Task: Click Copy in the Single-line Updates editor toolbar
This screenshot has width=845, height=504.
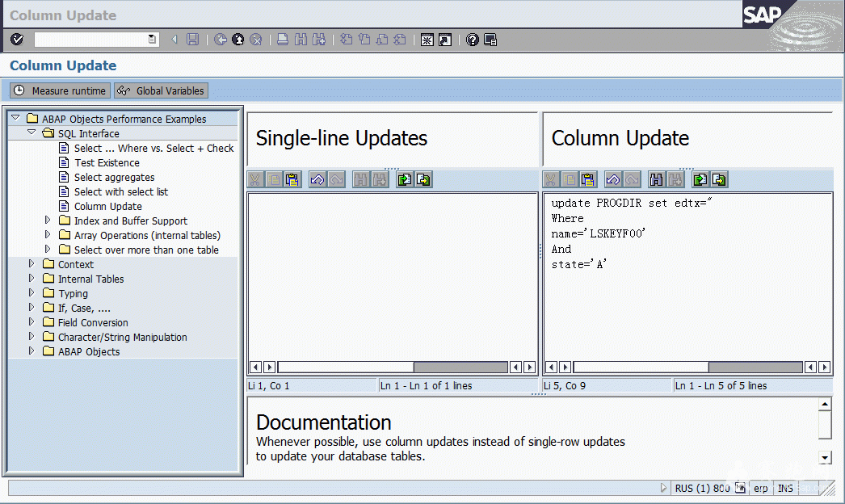Action: (274, 179)
